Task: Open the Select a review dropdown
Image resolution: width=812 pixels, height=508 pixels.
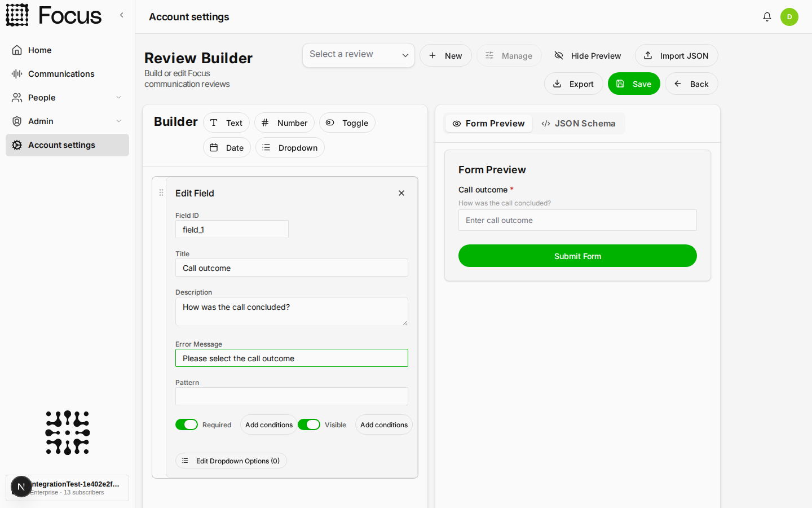Action: click(359, 55)
